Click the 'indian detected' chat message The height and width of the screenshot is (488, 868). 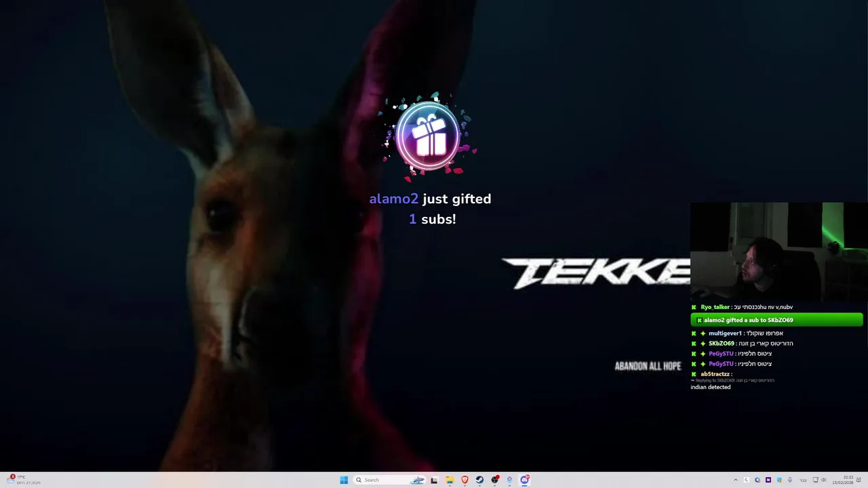[x=711, y=387]
